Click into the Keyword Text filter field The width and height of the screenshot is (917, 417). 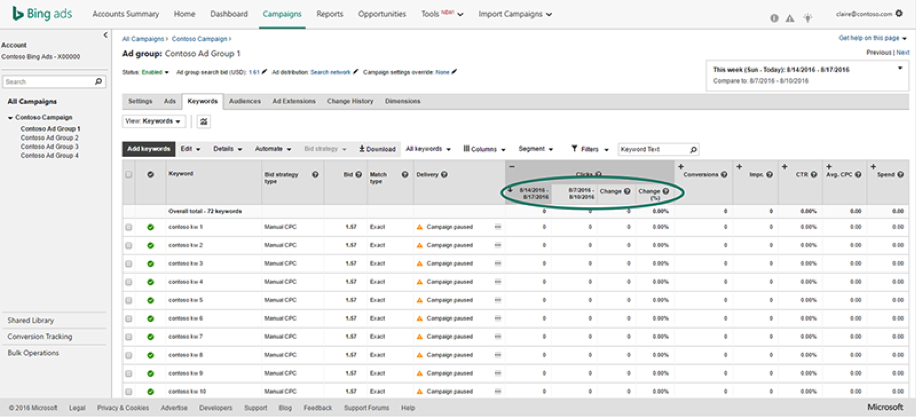[x=653, y=149]
